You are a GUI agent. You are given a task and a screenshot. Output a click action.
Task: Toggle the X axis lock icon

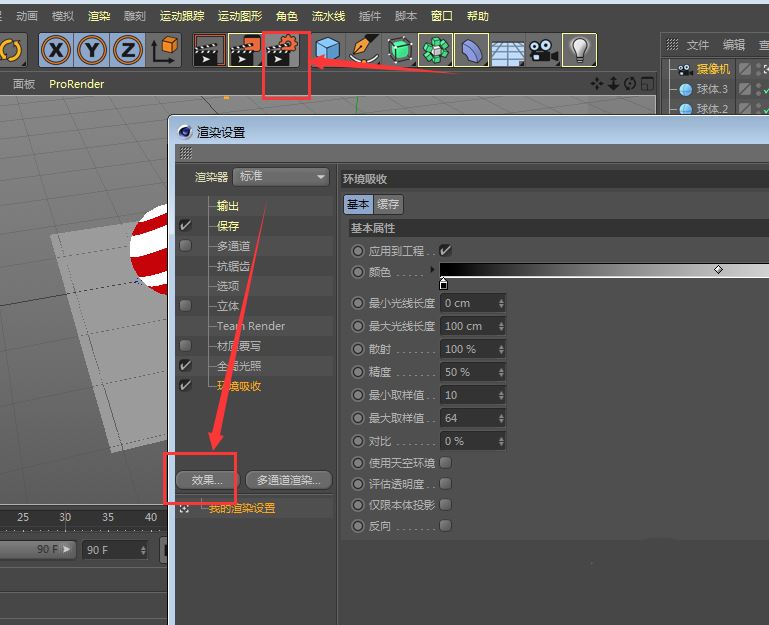point(57,49)
